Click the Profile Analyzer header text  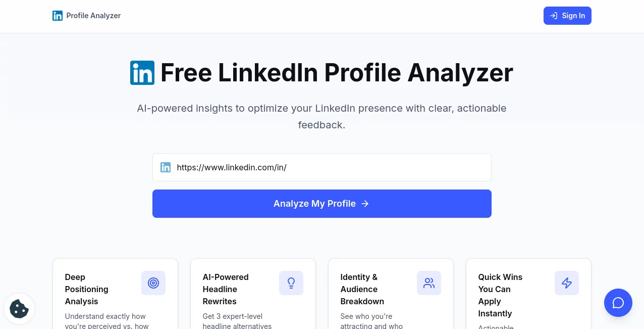93,16
